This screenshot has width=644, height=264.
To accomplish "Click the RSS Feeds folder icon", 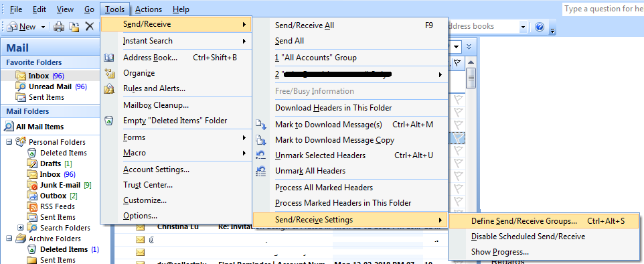I will pos(32,206).
